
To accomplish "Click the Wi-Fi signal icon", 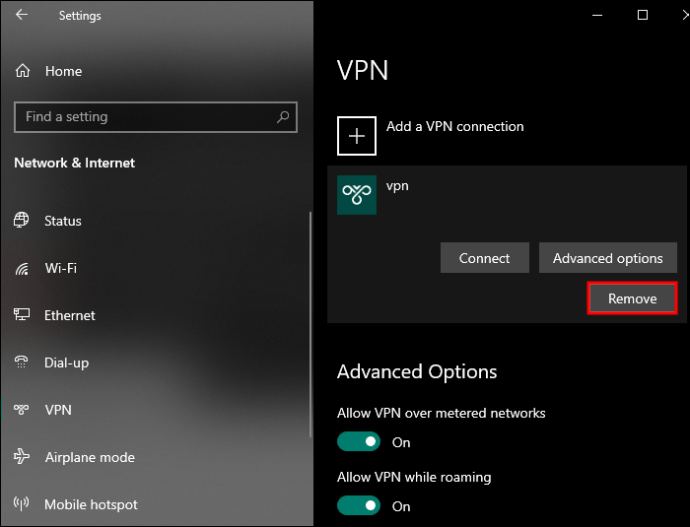I will click(22, 268).
